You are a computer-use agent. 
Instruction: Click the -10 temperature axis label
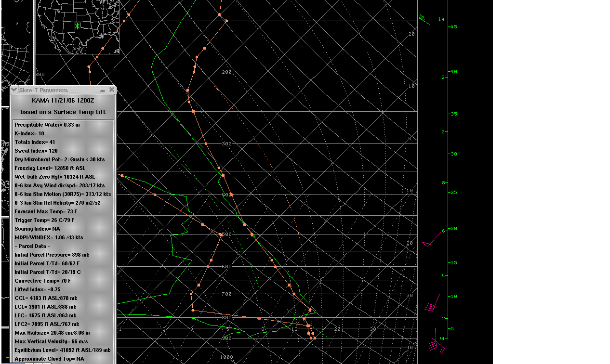click(411, 86)
